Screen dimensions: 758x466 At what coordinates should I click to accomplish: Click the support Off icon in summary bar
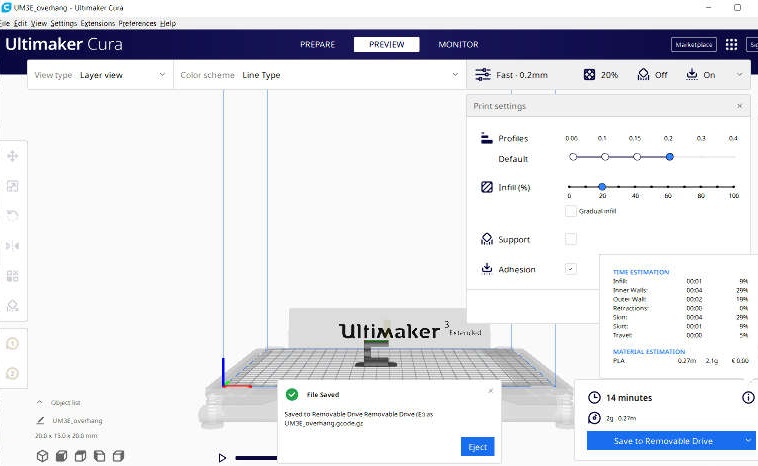click(x=643, y=74)
